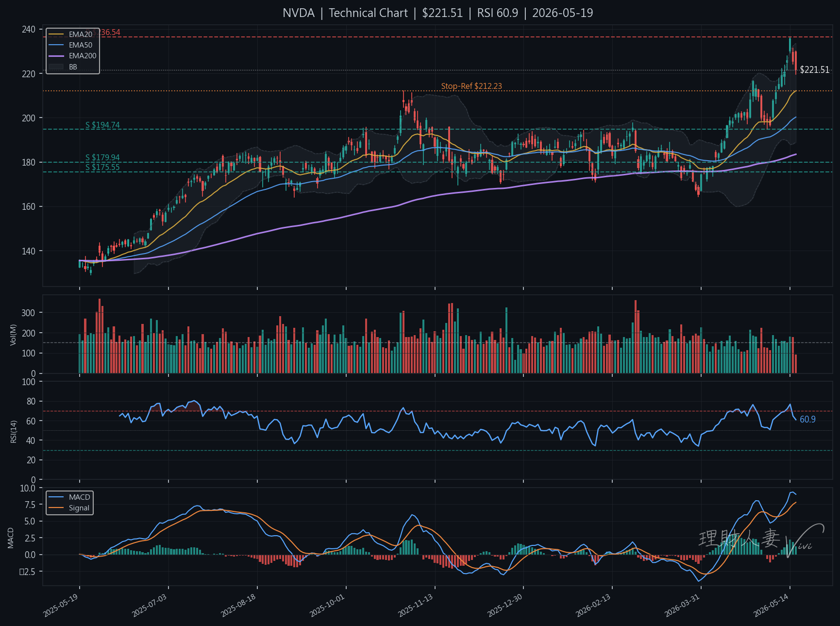Click the 7.5 tick on the MACD axis
The height and width of the screenshot is (626, 840).
[x=30, y=505]
